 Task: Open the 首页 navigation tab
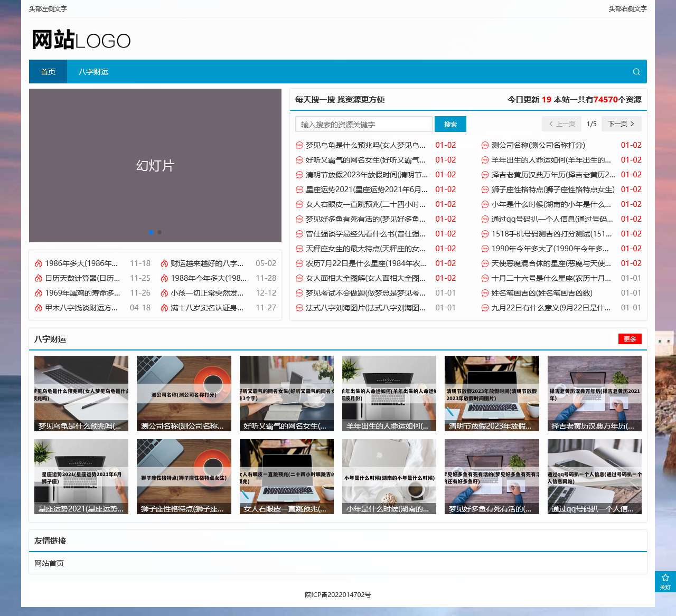click(48, 72)
